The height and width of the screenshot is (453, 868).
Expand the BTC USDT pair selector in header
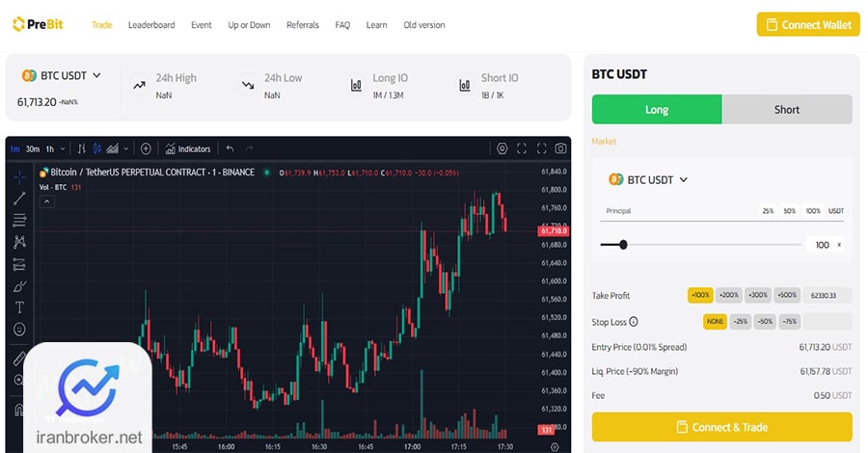(62, 75)
